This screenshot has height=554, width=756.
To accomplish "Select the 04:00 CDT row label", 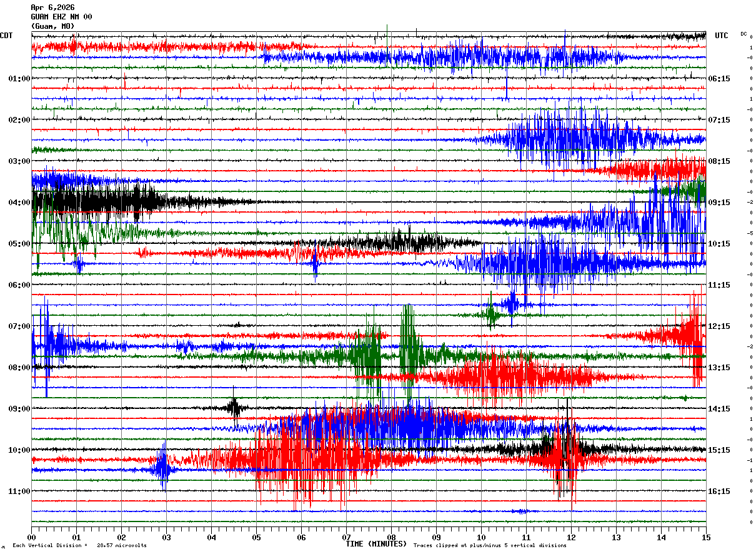I will pos(19,203).
